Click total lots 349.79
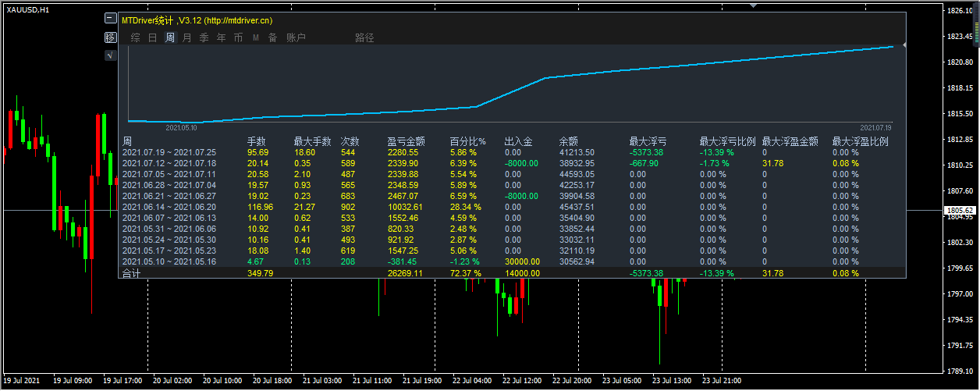This screenshot has width=980, height=391. coord(260,273)
